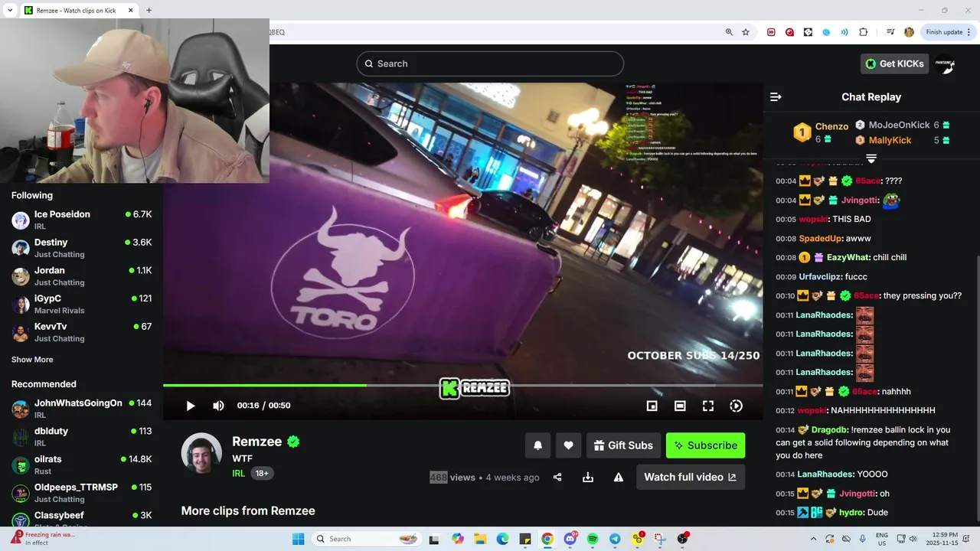Open Oldpeeps_TTRMSP recommended channel

coord(81,493)
